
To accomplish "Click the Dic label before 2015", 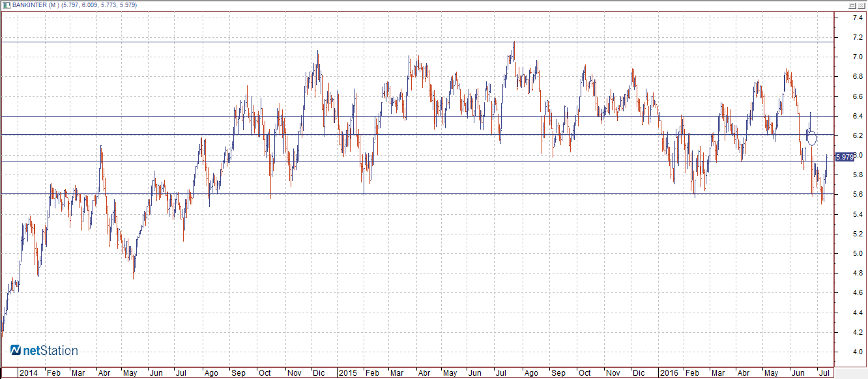I will (319, 373).
